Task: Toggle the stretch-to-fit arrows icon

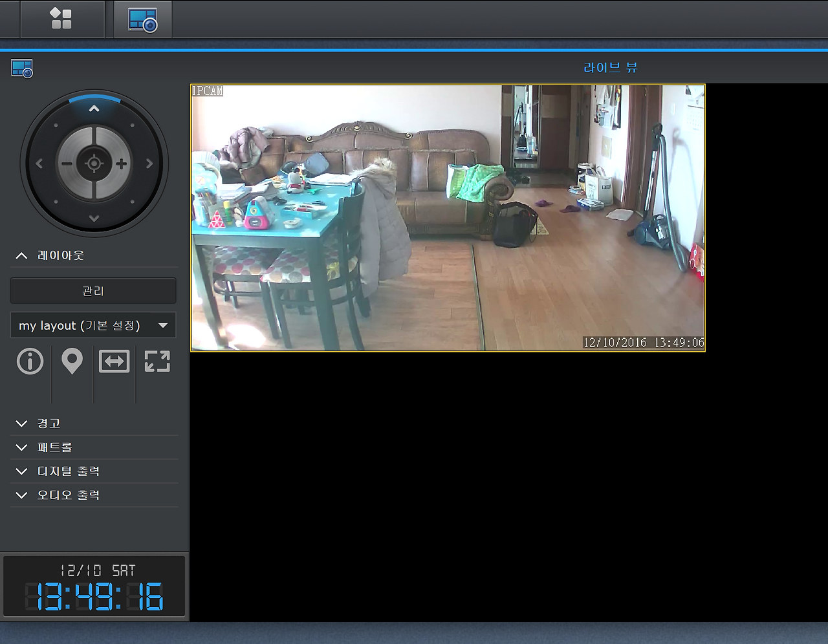Action: pos(114,361)
